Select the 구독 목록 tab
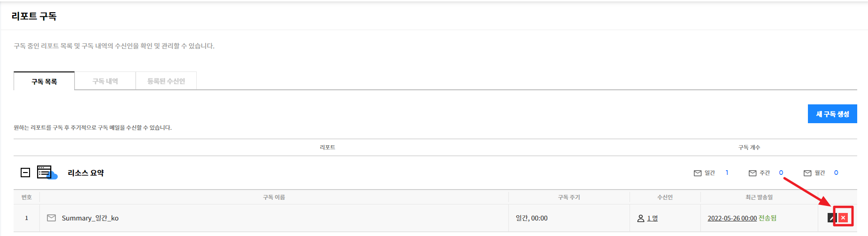Viewport: 868px width, 236px height. (44, 81)
